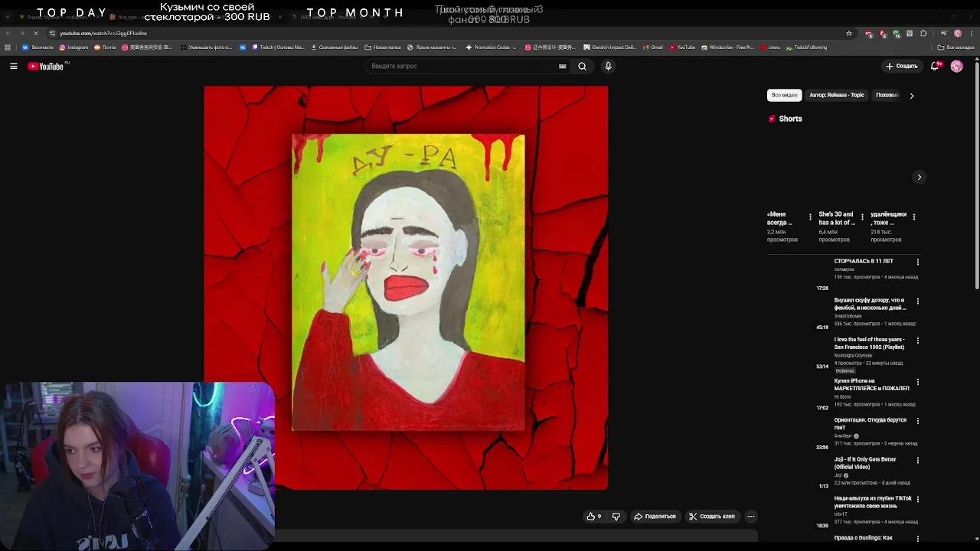980x551 pixels.
Task: Open the browser extensions puzzle icon
Action: (923, 33)
